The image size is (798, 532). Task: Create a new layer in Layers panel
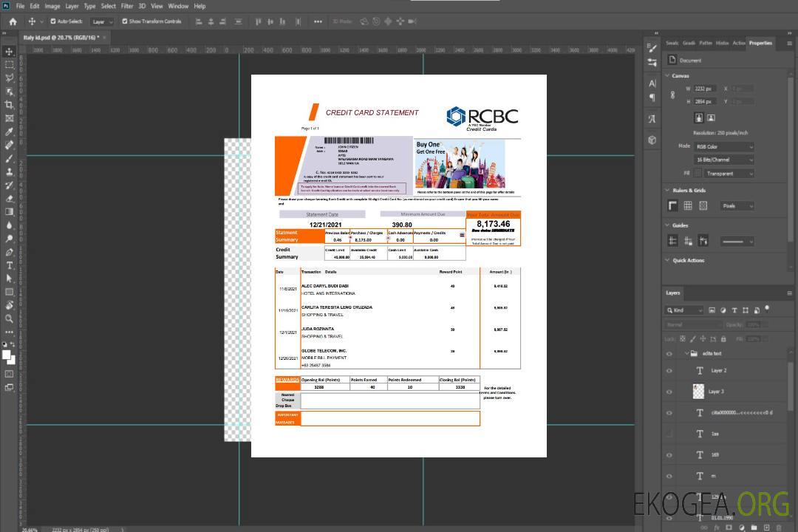pyautogui.click(x=767, y=528)
